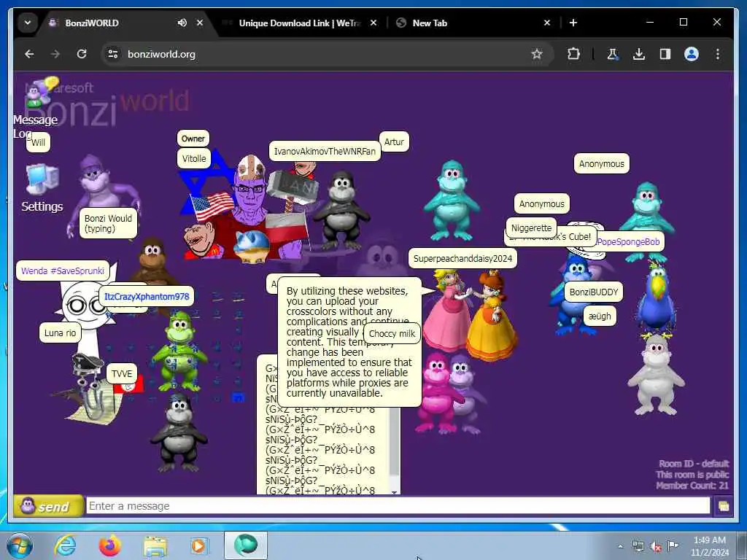Screen dimensions: 747x560
Task: Mute the BonziWORLD tab audio
Action: 182,23
